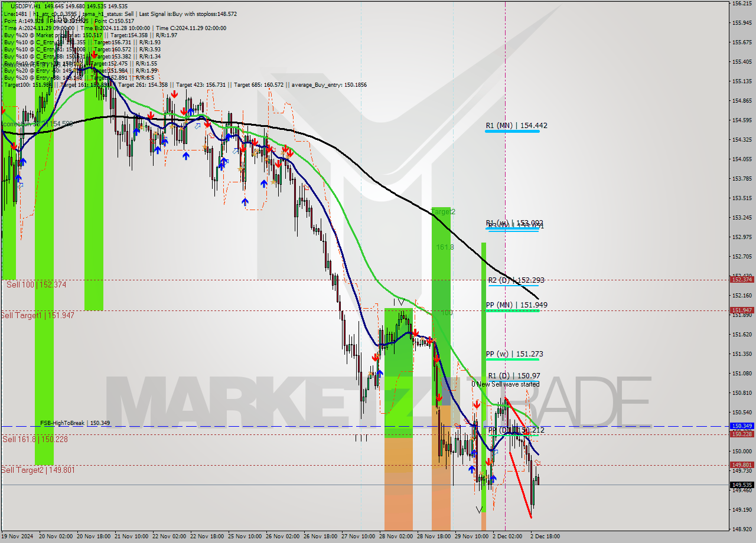Click the R2 (D) | 152.293 label
756x543 pixels.
point(516,280)
